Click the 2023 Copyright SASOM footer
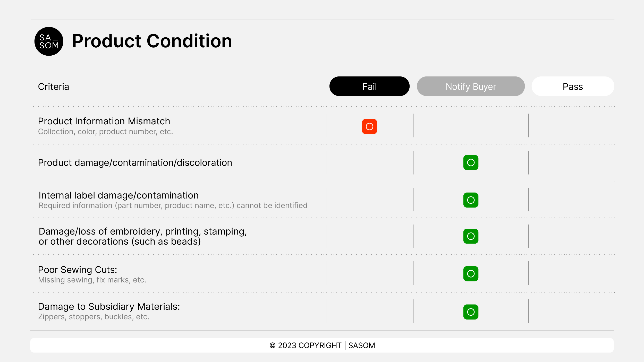 322,345
